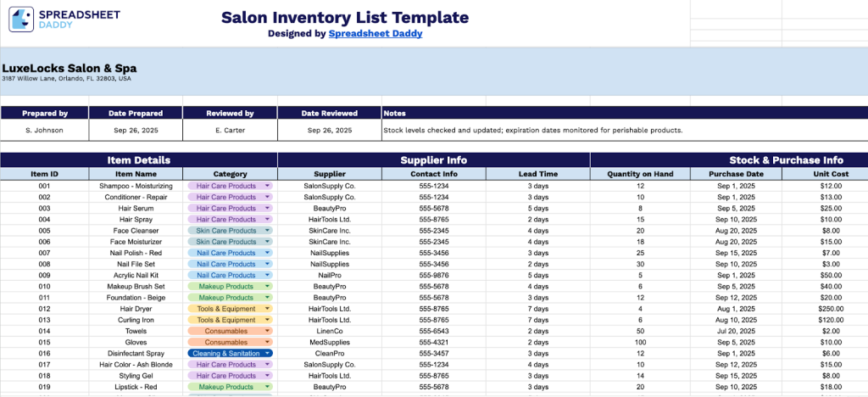This screenshot has width=868, height=397.
Task: Open Tools & Equipment dropdown for Hair Dryer
Action: pos(268,309)
